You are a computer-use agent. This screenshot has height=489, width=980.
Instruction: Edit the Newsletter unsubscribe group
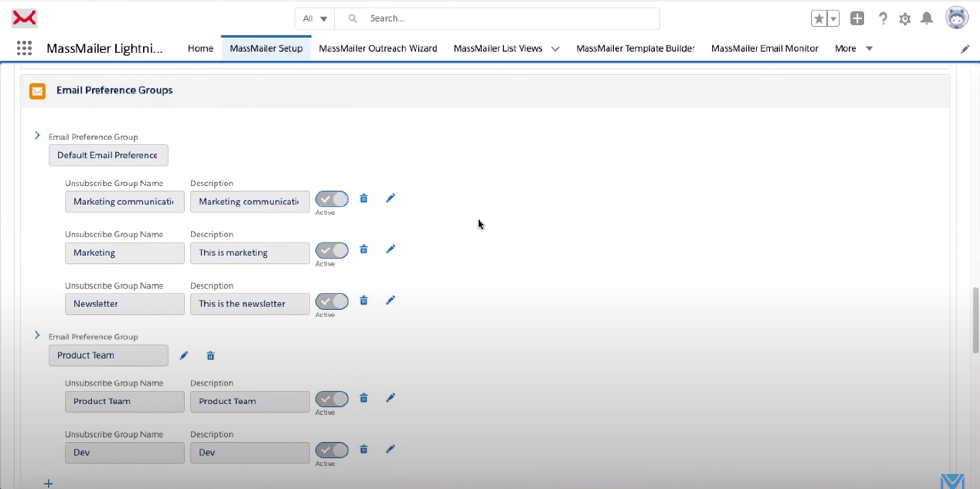tap(390, 300)
